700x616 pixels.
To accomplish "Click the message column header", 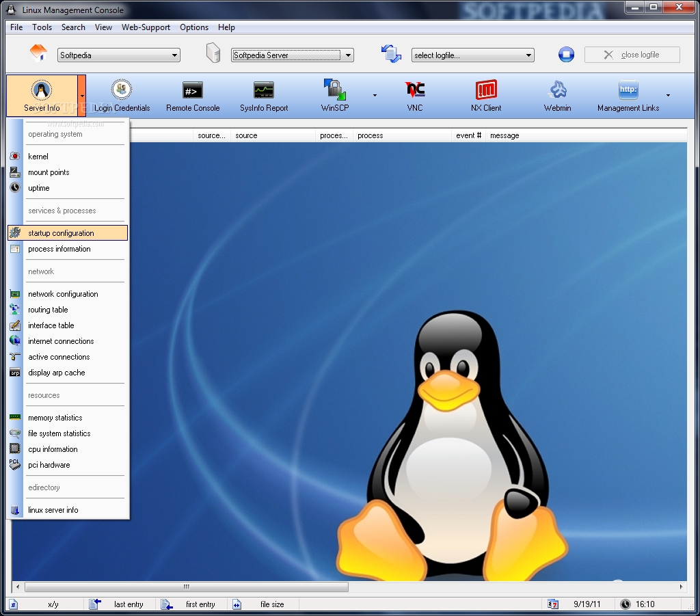I will coord(586,135).
